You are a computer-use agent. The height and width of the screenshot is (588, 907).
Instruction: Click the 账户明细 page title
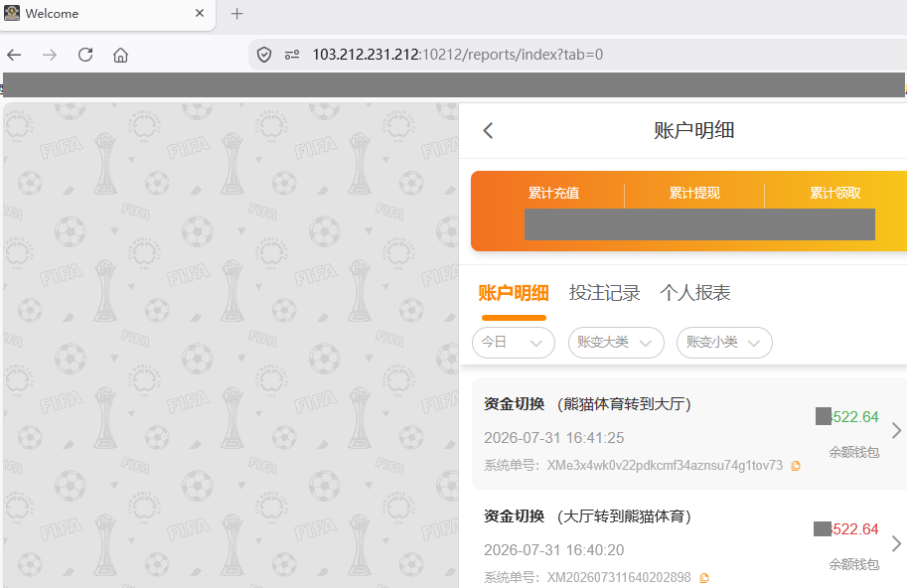694,130
